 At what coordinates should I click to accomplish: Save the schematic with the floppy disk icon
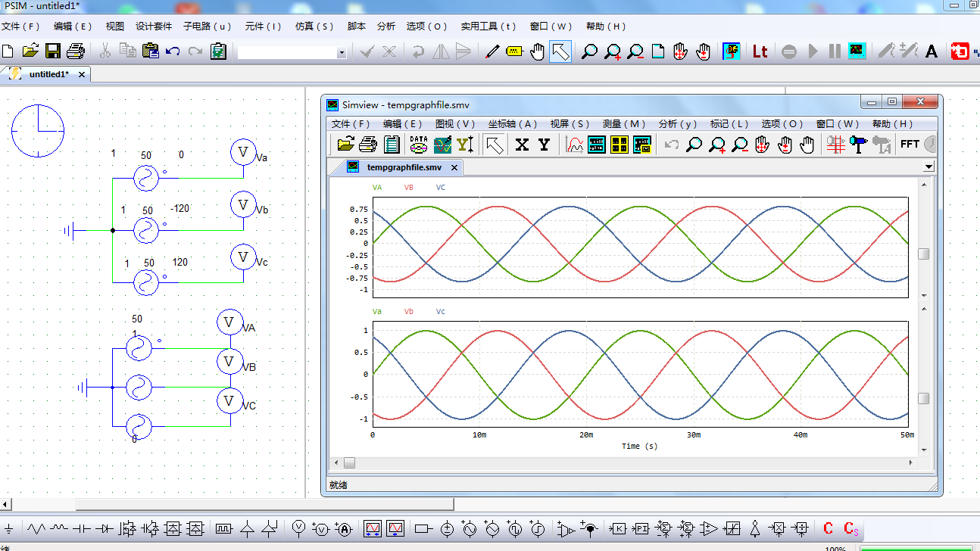click(53, 51)
